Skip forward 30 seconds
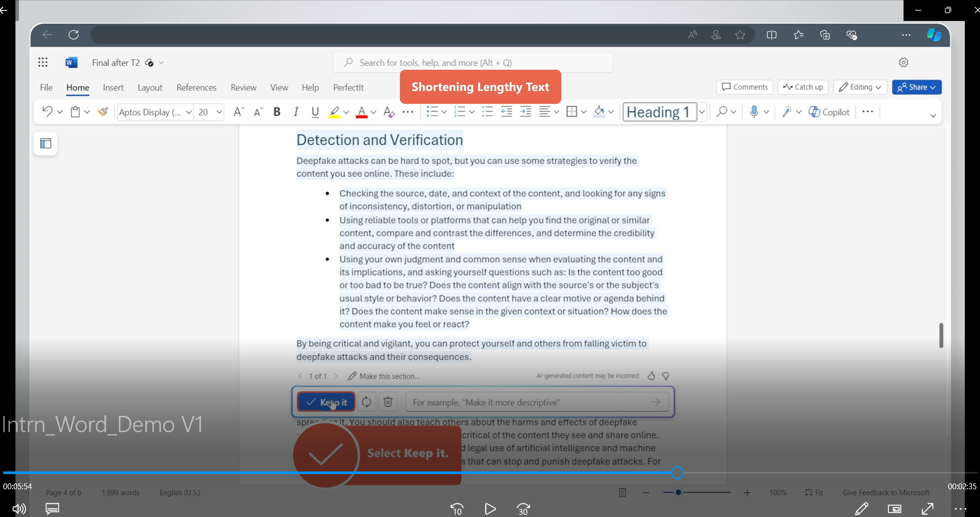Viewport: 980px width, 517px height. [x=523, y=509]
